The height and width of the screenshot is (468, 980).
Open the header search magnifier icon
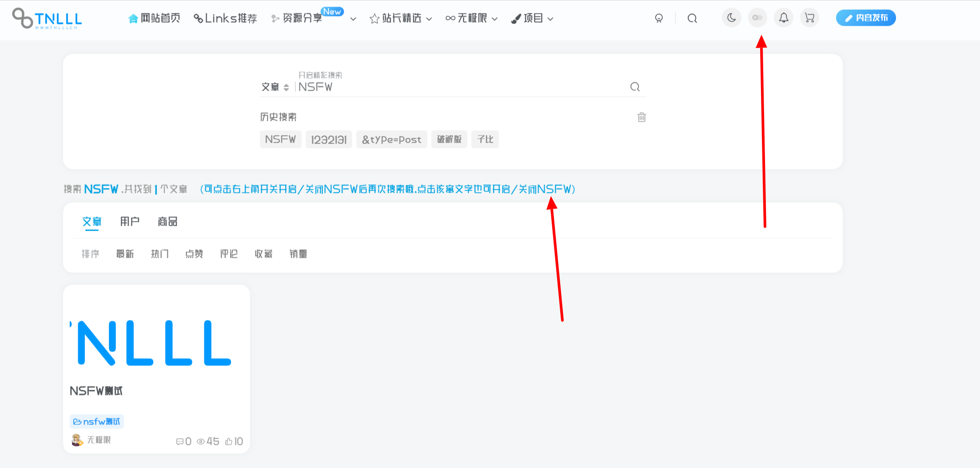(692, 18)
